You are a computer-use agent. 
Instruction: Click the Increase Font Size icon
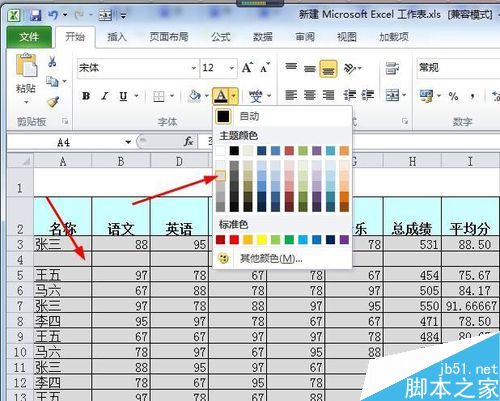(x=247, y=68)
